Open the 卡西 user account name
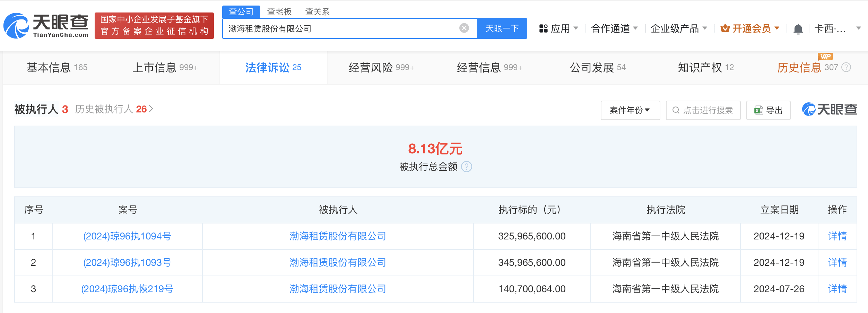 pos(830,28)
